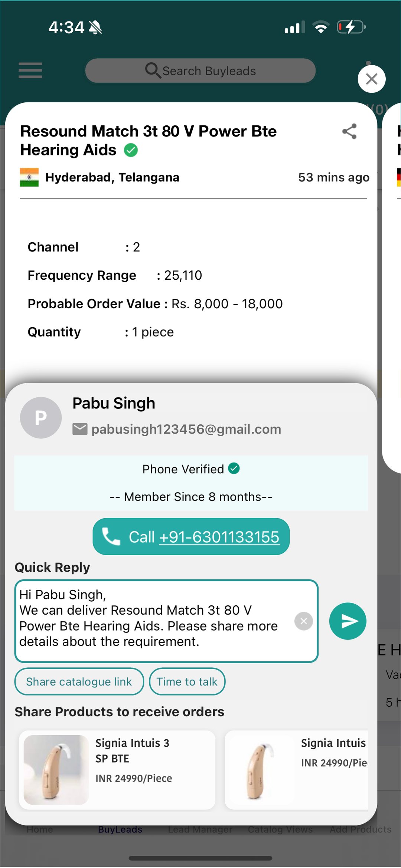
Task: Tap Pabu Singh's avatar circle
Action: point(41,418)
